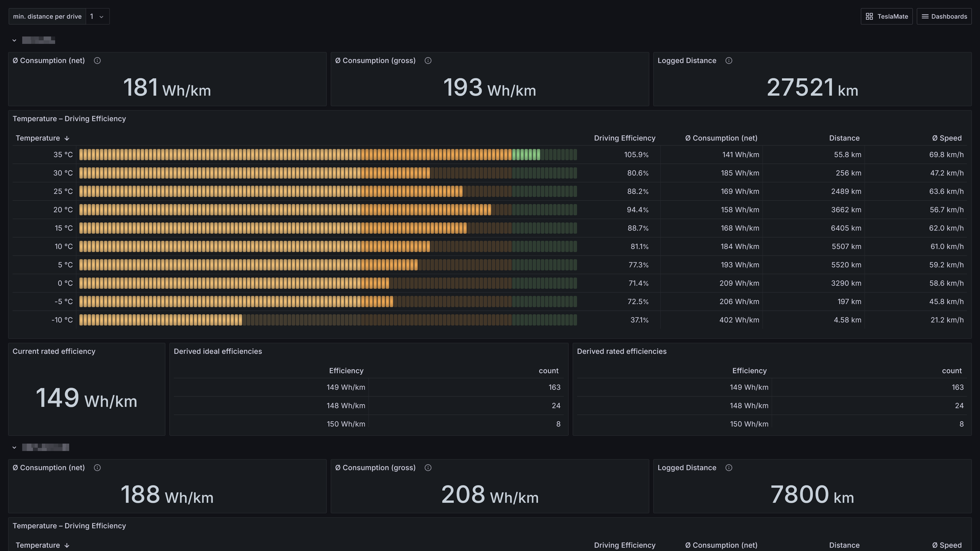This screenshot has height=551, width=980.
Task: Click info icon beside lower Ø Consumption (net)
Action: click(97, 468)
